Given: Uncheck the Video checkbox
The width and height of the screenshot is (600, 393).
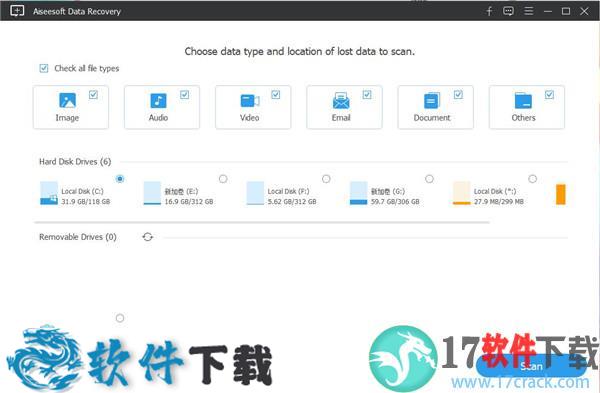Looking at the screenshot, I should click(x=276, y=95).
